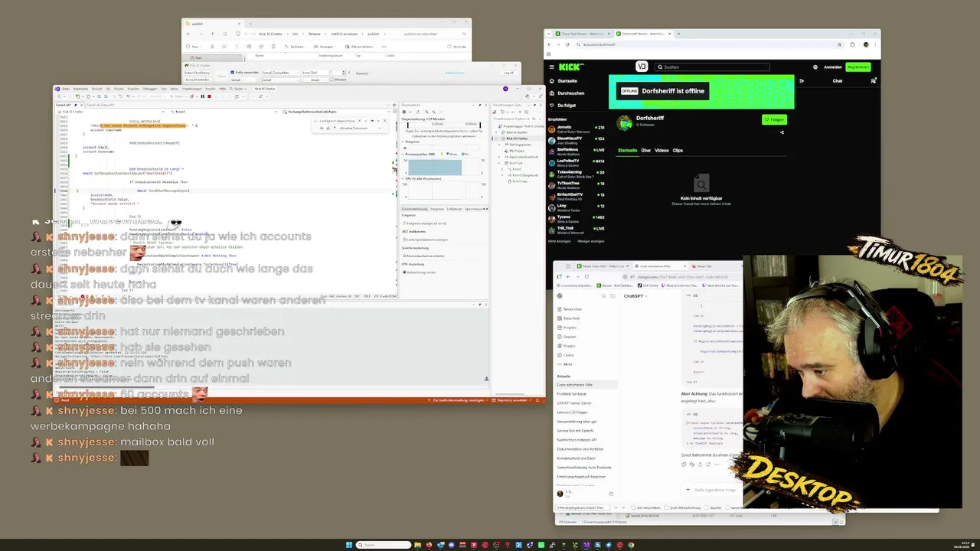Collapse the Ereignisse section in diagnostics
The height and width of the screenshot is (551, 980).
[403, 142]
